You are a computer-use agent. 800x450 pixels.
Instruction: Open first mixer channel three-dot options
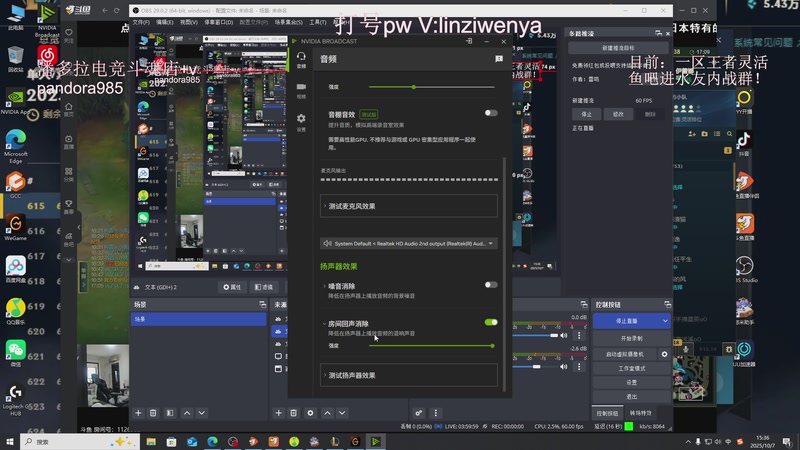(579, 335)
